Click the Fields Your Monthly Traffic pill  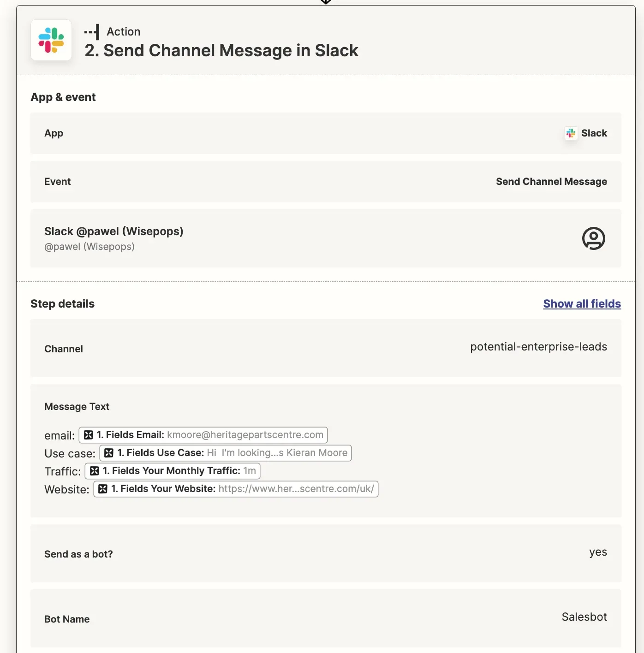[173, 471]
